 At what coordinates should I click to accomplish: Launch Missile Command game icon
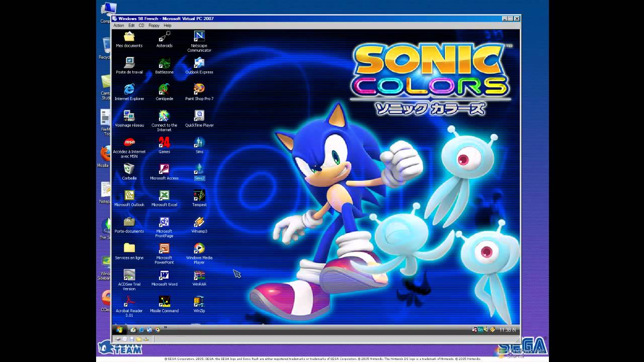(165, 305)
